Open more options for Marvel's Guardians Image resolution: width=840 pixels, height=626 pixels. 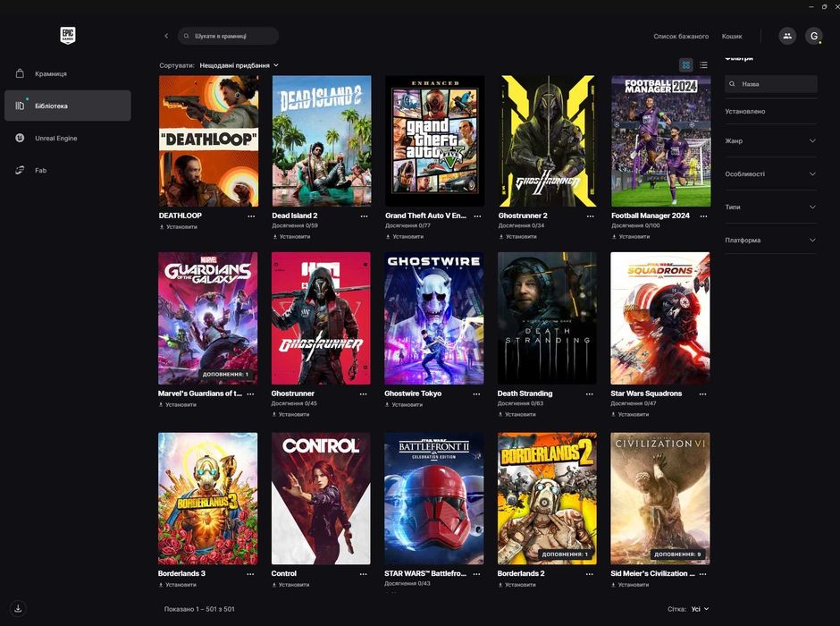click(x=250, y=393)
